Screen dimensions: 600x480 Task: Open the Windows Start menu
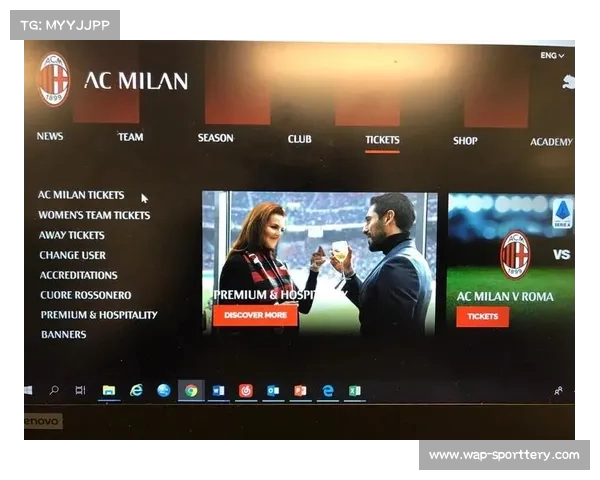28,390
